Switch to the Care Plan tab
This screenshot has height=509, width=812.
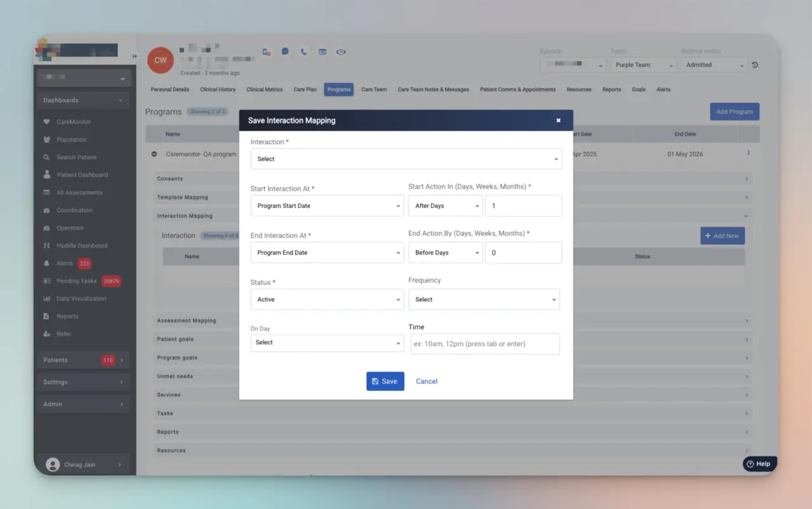pyautogui.click(x=305, y=89)
